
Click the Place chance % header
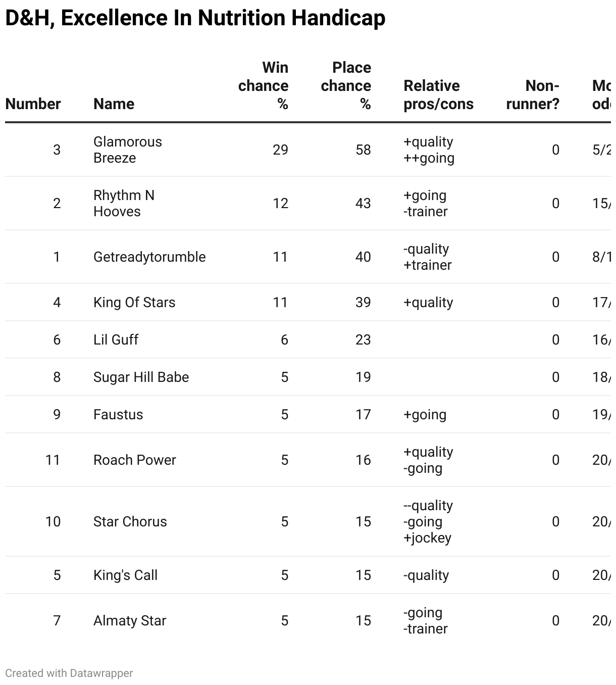346,86
